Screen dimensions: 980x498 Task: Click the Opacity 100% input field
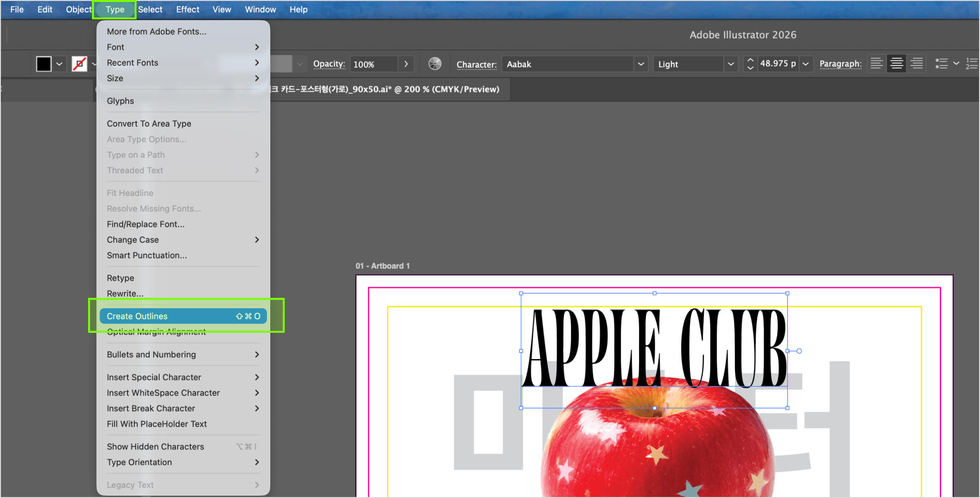tap(374, 64)
